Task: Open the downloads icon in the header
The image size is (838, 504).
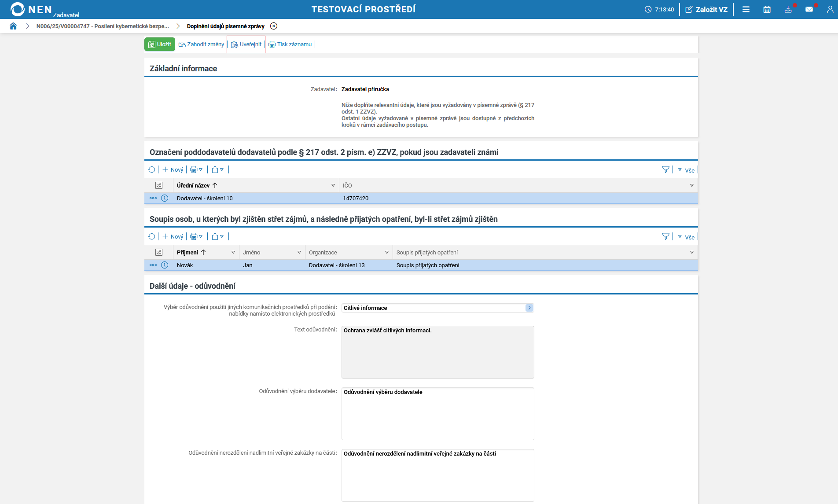Action: click(788, 9)
